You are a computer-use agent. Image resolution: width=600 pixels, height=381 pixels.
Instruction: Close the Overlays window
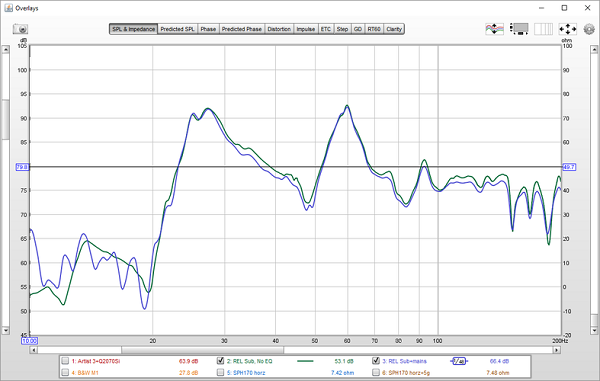coord(587,8)
